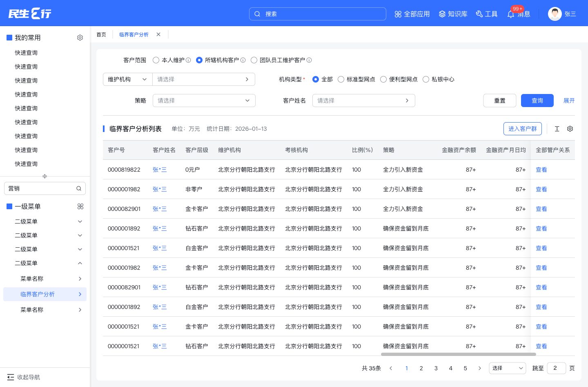
Task: Open settings gear next to 我的常用
Action: point(80,38)
